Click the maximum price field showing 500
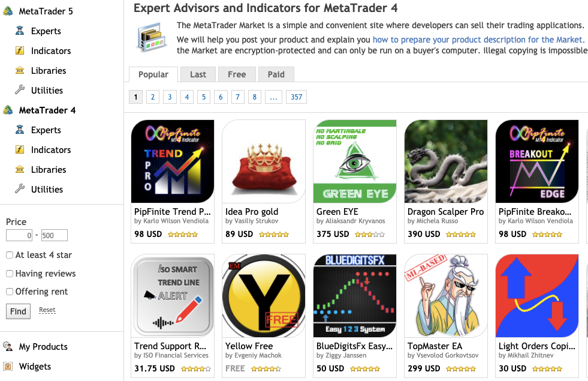The width and height of the screenshot is (588, 381). tap(55, 235)
